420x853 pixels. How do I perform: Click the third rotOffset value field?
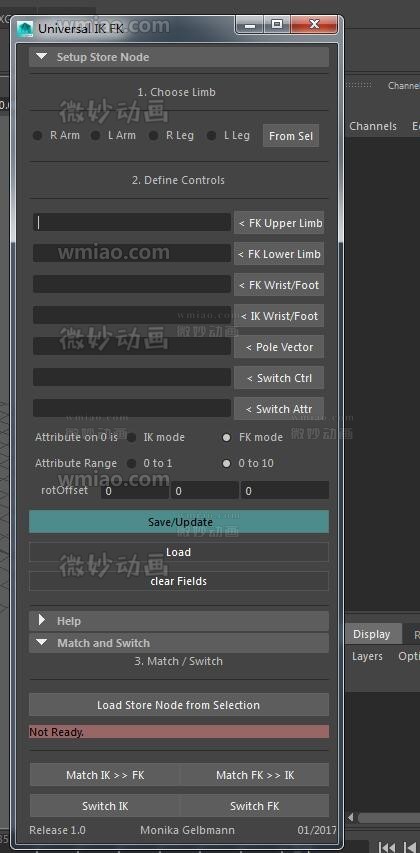[x=285, y=491]
